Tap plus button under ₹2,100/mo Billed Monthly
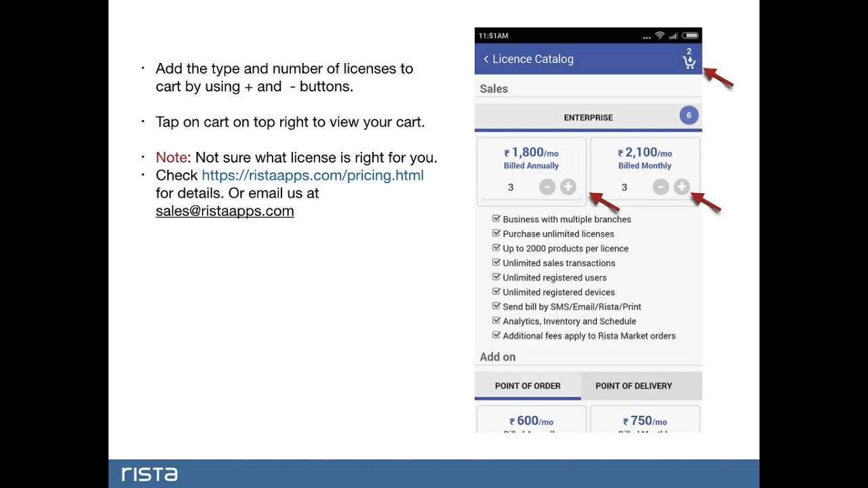Viewport: 868px width, 488px height. pyautogui.click(x=682, y=187)
